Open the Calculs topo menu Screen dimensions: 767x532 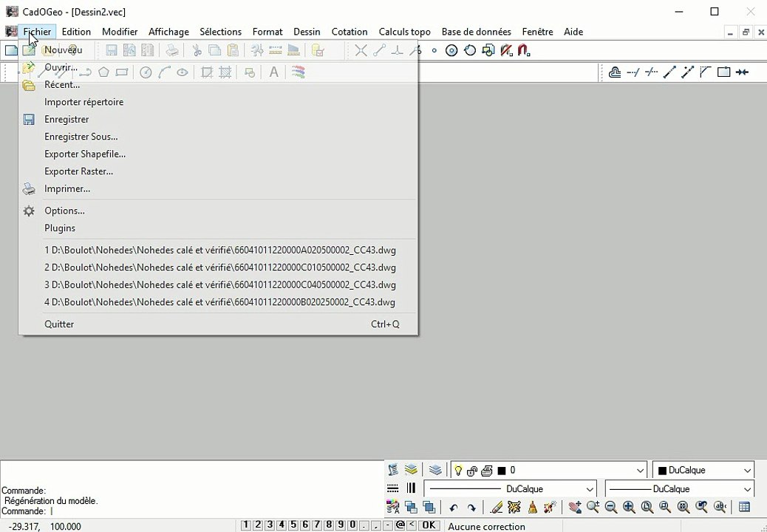(x=404, y=32)
